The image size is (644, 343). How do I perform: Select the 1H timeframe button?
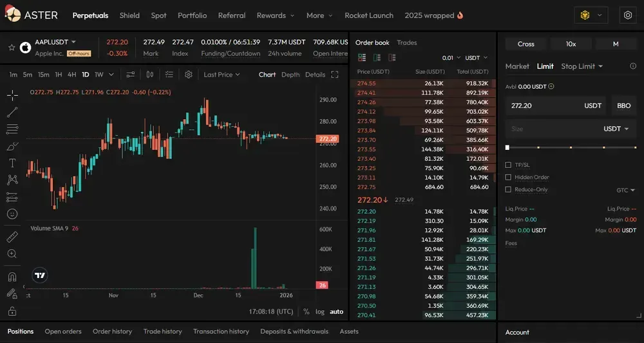[59, 75]
